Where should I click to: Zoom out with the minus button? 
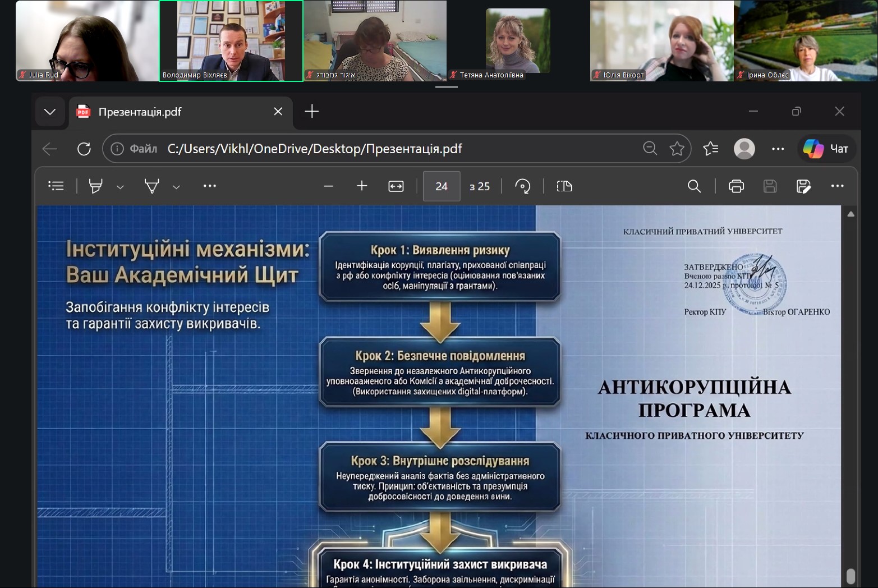click(x=329, y=186)
